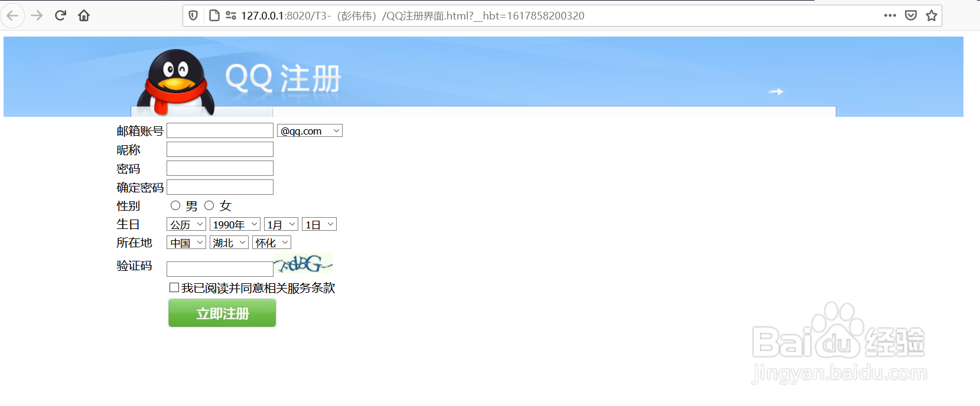Select the 女 gender radio button
This screenshot has width=980, height=406.
click(x=209, y=205)
